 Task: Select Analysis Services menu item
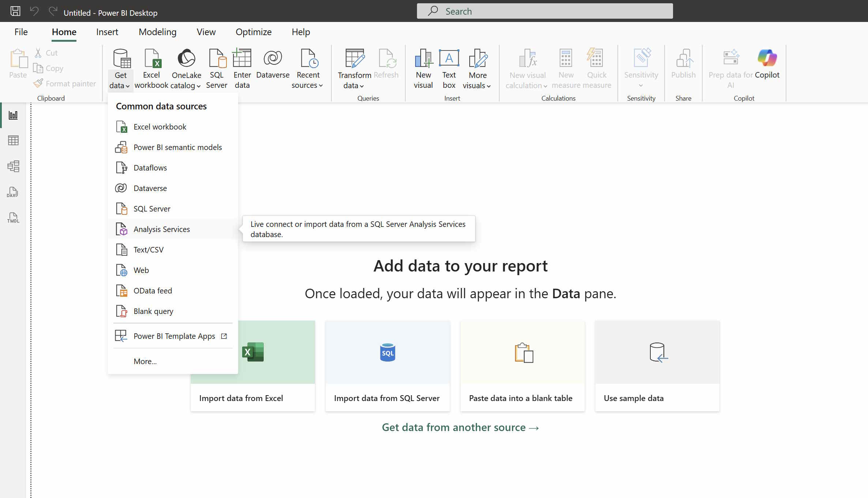coord(173,229)
